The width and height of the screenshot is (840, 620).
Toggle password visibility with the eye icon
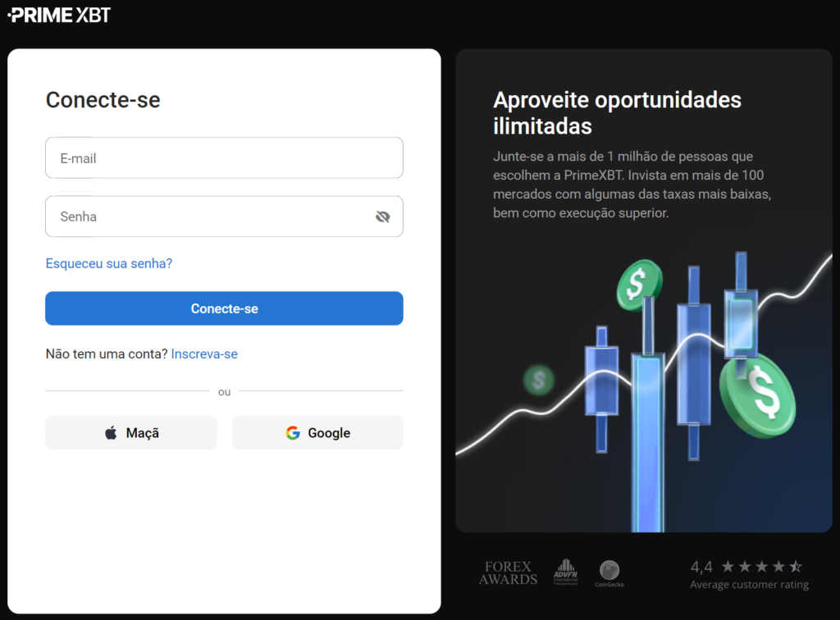(x=382, y=217)
